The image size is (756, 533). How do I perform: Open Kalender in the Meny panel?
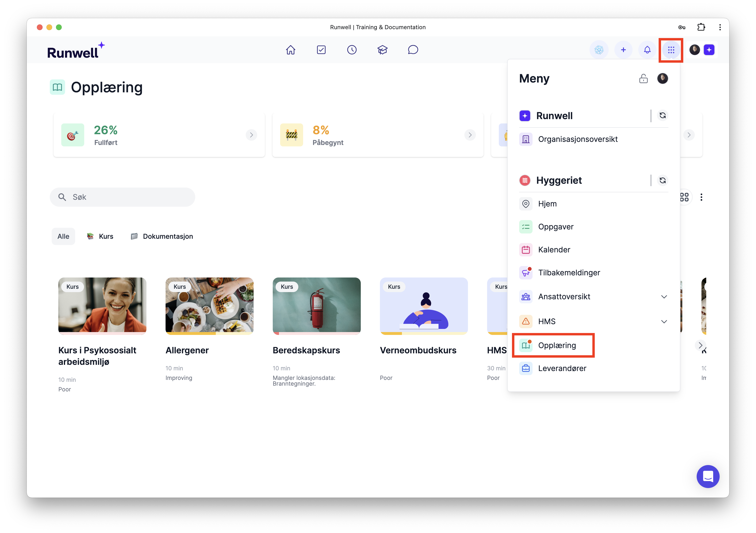pos(593,250)
